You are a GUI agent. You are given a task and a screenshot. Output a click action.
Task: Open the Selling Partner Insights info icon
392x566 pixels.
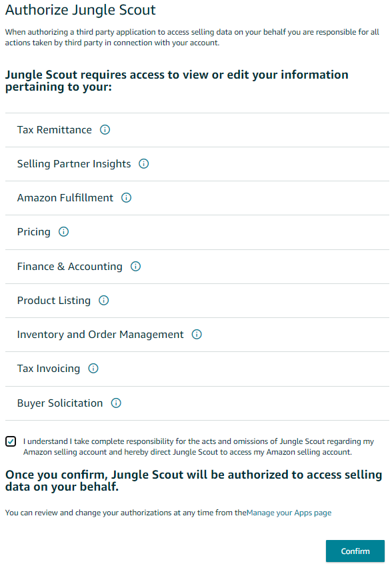point(143,163)
